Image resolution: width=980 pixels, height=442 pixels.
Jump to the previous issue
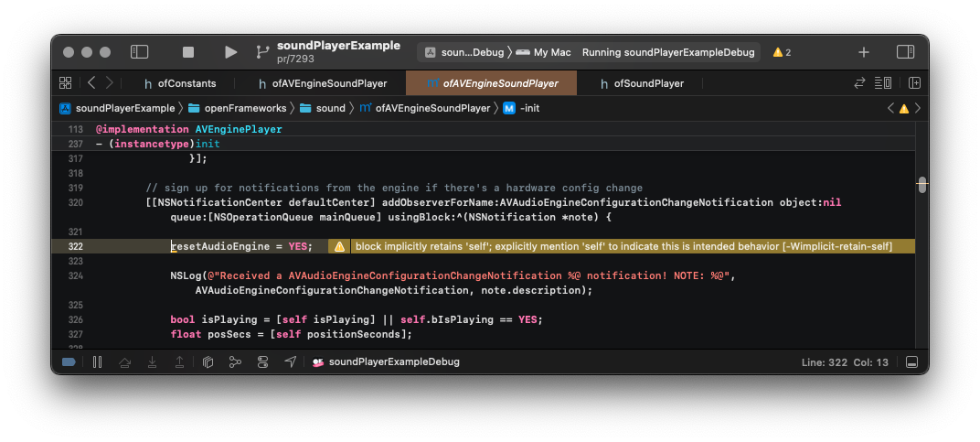tap(890, 108)
